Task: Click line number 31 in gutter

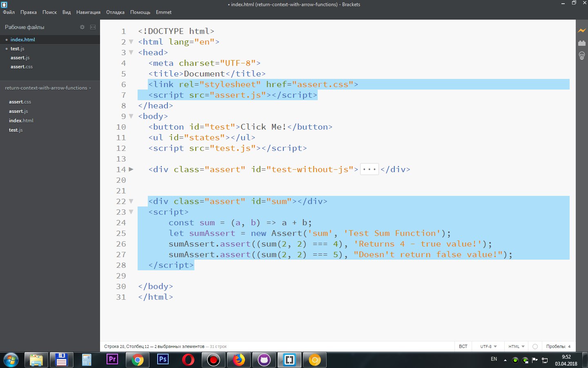Action: tap(121, 297)
